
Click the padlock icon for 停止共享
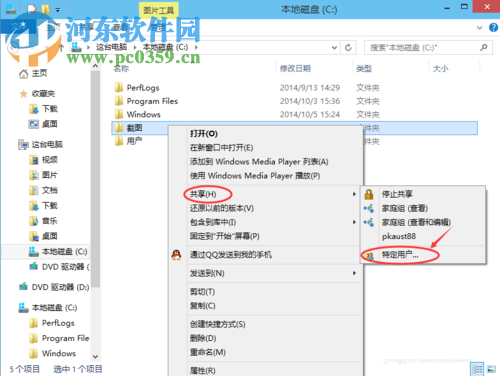pyautogui.click(x=369, y=194)
